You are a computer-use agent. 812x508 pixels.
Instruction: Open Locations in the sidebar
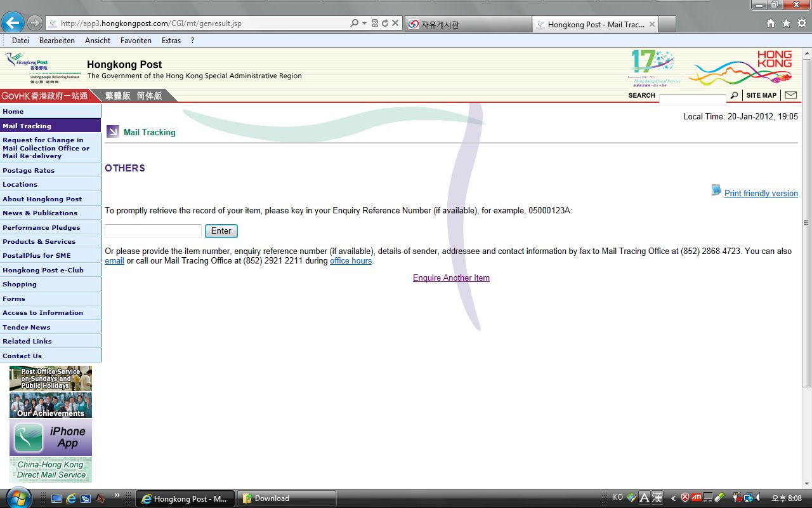coord(51,184)
